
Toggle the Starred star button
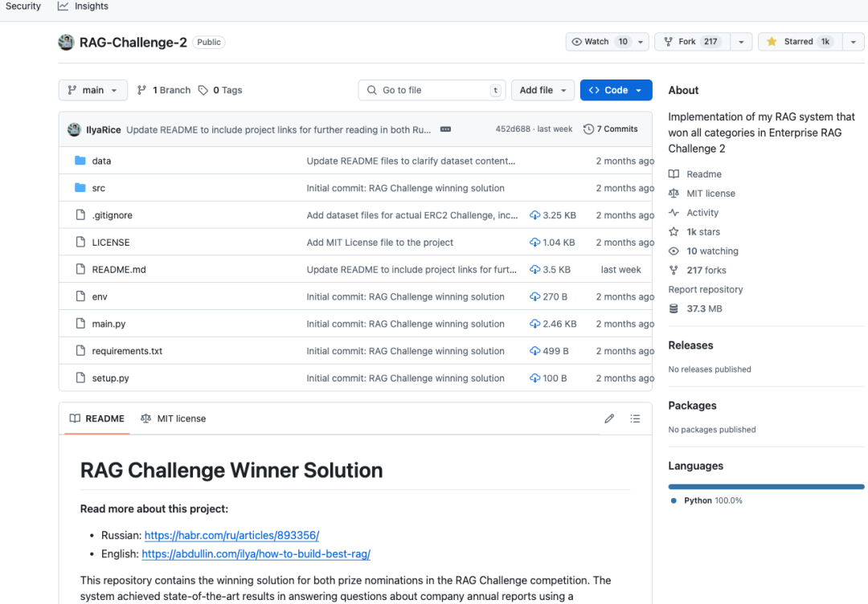800,42
